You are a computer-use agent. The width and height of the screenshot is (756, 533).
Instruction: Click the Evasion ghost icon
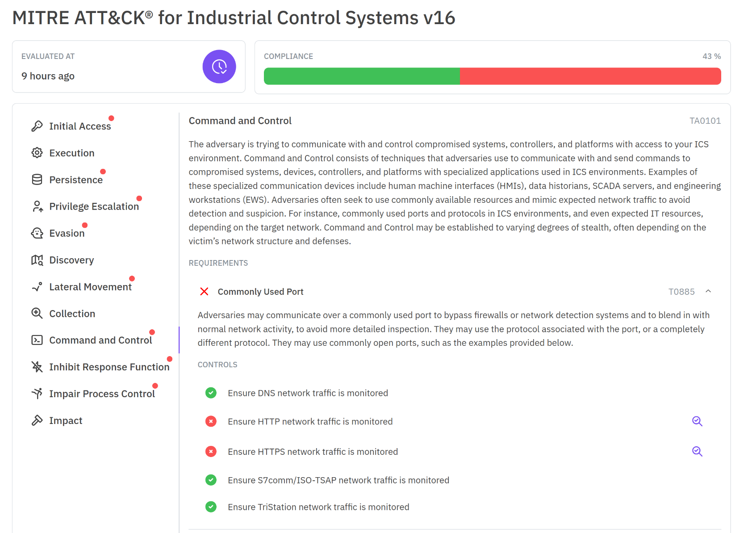coord(37,233)
